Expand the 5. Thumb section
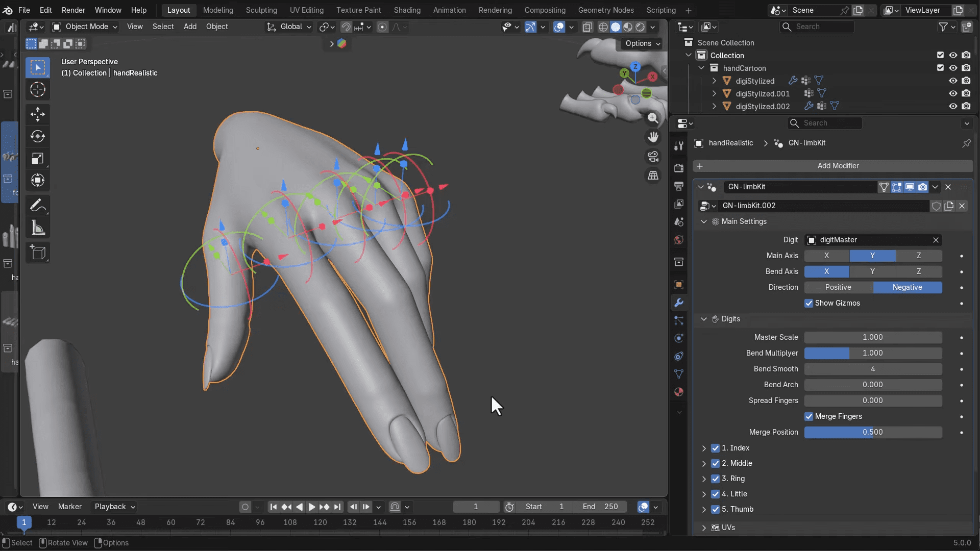 (703, 509)
